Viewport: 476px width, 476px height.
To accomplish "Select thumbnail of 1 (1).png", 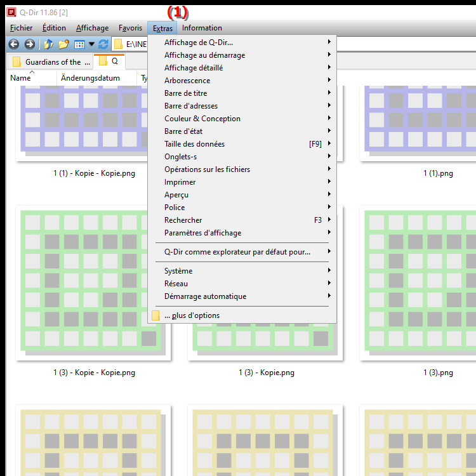I will (x=418, y=123).
